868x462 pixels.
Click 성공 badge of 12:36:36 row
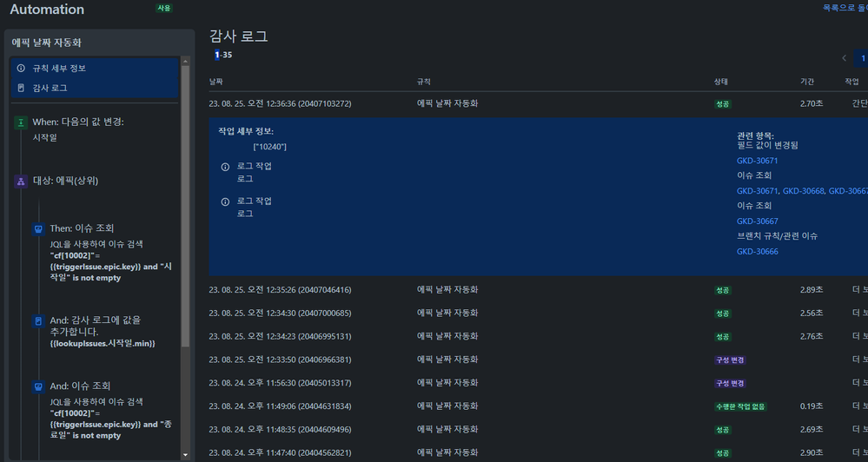point(722,104)
